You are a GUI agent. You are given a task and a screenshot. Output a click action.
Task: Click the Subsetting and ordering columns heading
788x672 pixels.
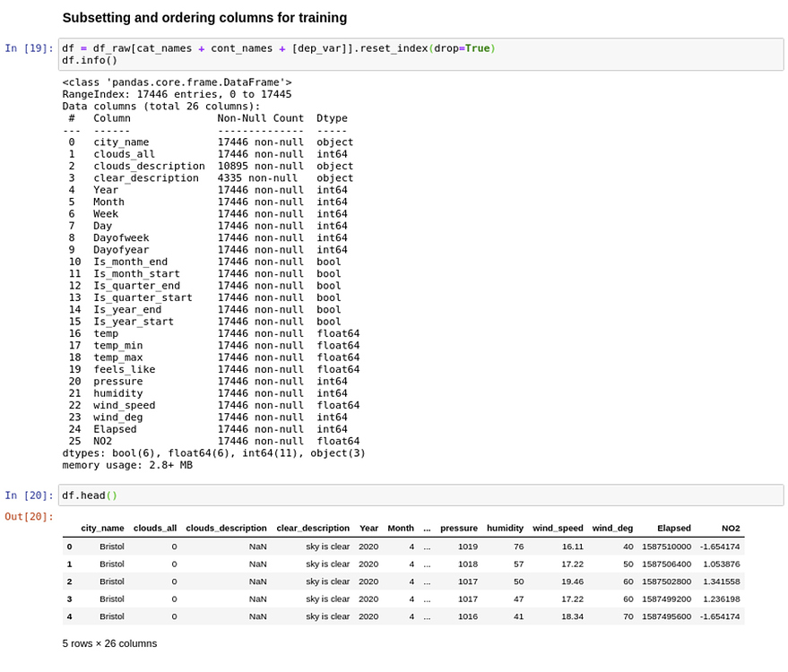204,18
